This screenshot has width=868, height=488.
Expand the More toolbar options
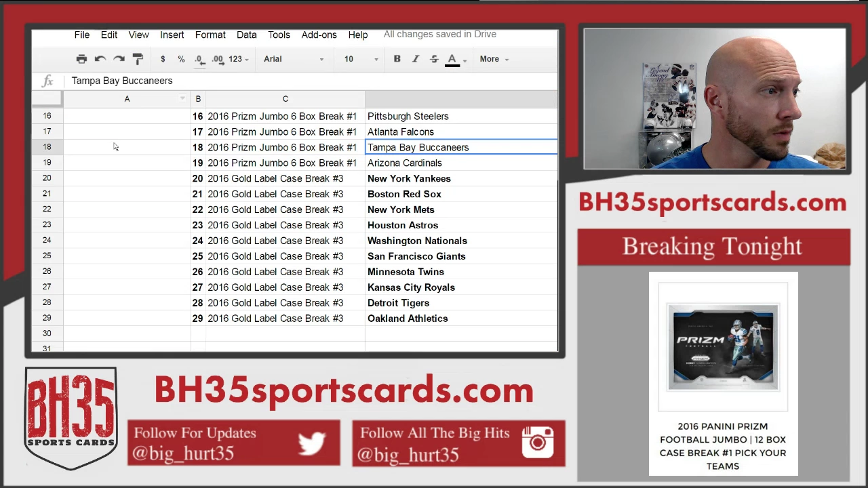(494, 59)
